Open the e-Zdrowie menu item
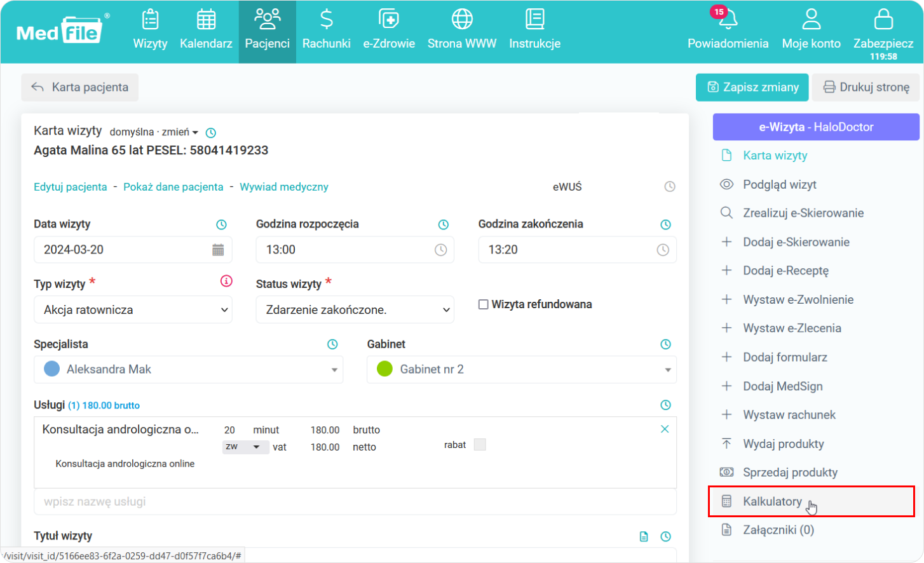Screen dimensions: 924x563 pos(389,31)
